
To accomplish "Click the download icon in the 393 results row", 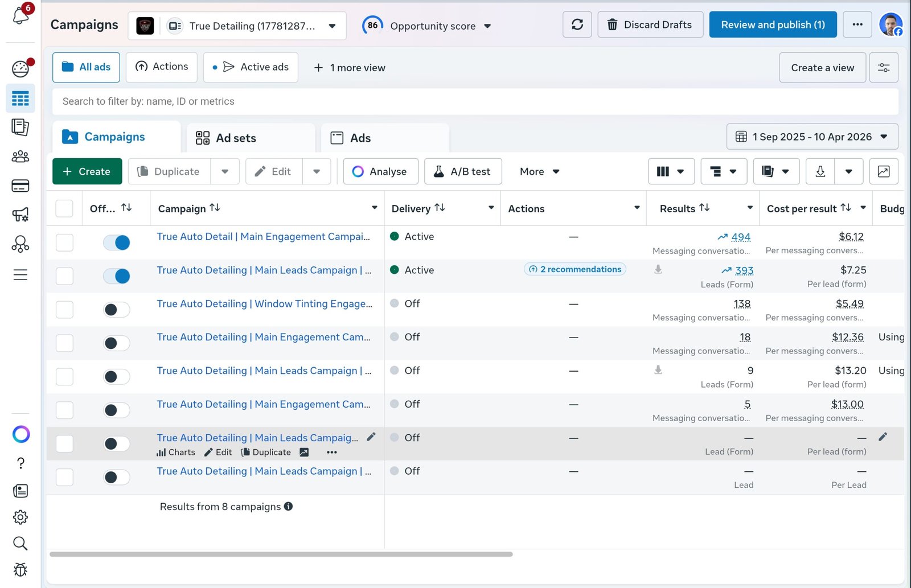I will [x=658, y=269].
